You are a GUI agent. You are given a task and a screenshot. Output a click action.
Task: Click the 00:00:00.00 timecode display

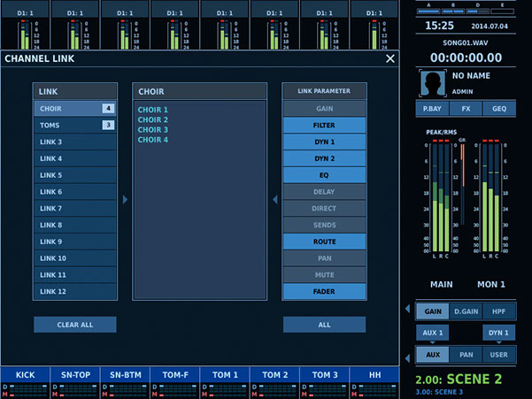click(466, 58)
